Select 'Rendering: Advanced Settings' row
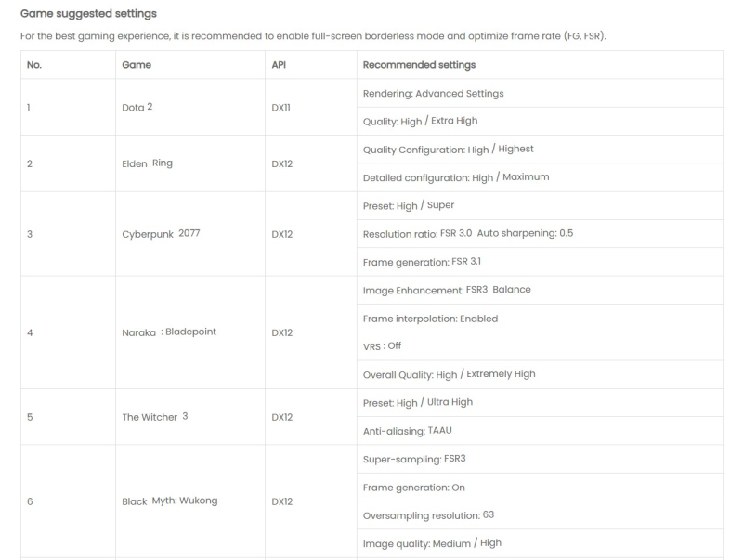The width and height of the screenshot is (743, 560). (x=541, y=93)
